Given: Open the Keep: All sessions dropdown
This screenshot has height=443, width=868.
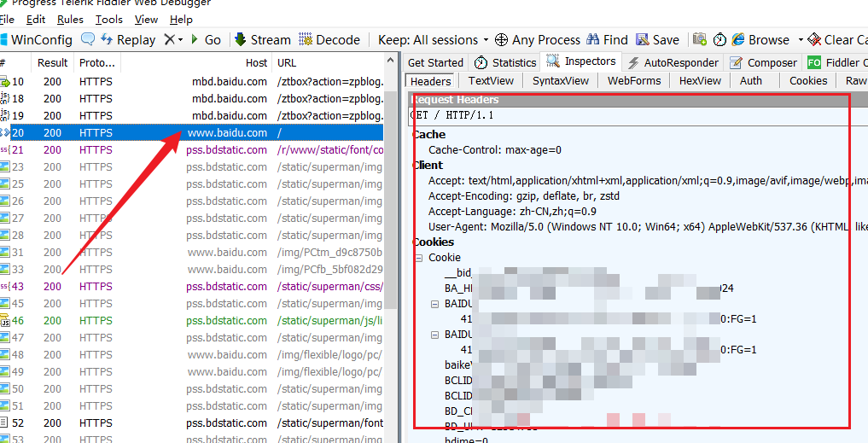Looking at the screenshot, I should click(434, 40).
